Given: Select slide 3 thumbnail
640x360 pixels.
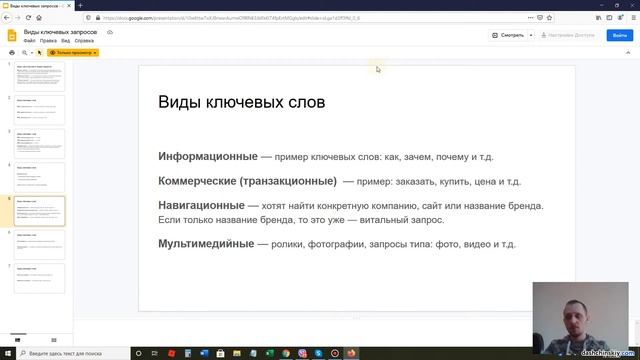Looking at the screenshot, I should pos(39,144).
